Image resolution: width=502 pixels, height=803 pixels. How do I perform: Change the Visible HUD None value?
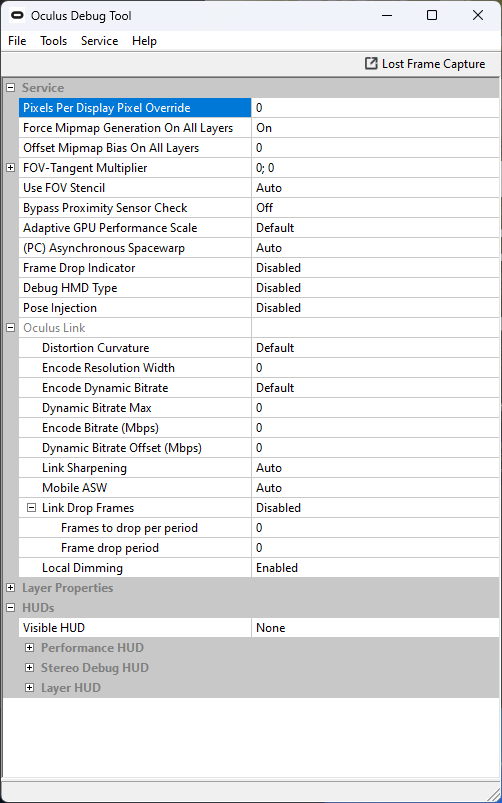tap(375, 628)
